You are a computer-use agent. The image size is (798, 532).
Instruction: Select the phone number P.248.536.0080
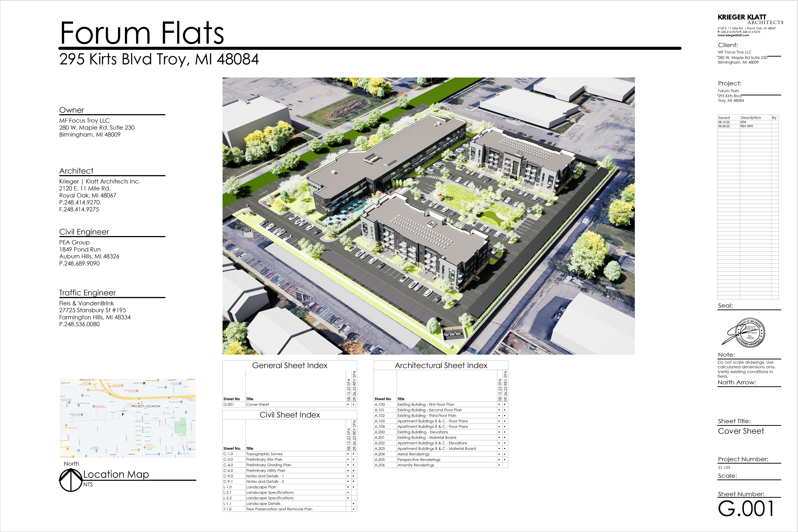click(79, 324)
